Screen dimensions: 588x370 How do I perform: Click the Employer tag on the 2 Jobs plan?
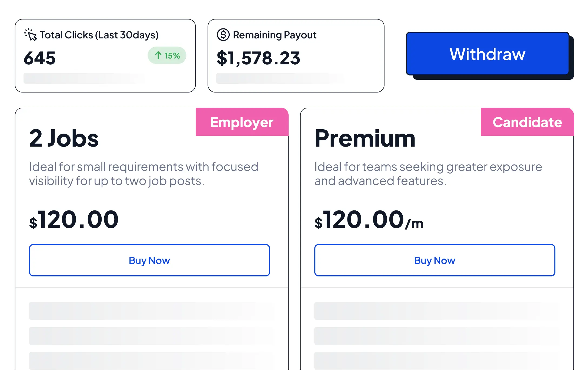(x=242, y=122)
